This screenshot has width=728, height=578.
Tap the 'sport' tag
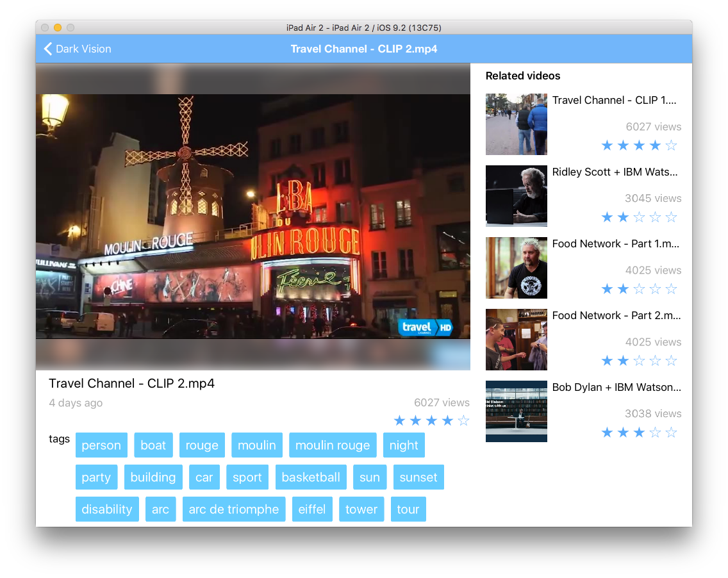tap(247, 477)
